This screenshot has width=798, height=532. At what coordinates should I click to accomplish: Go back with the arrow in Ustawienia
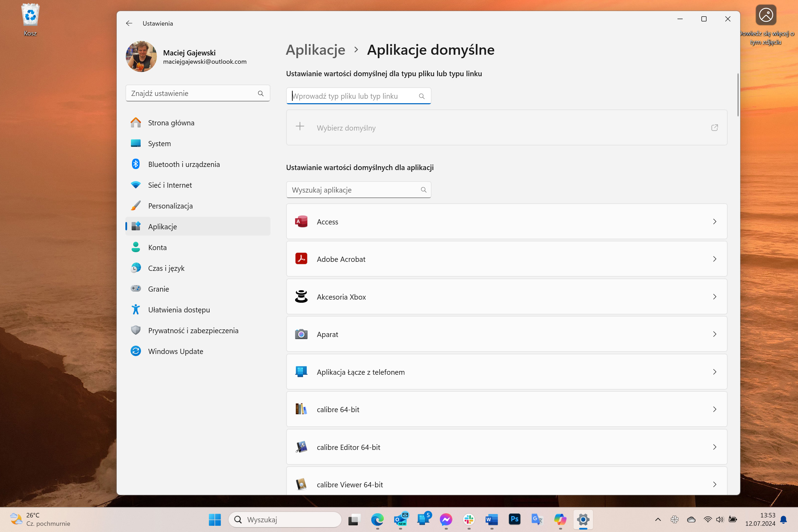click(129, 23)
